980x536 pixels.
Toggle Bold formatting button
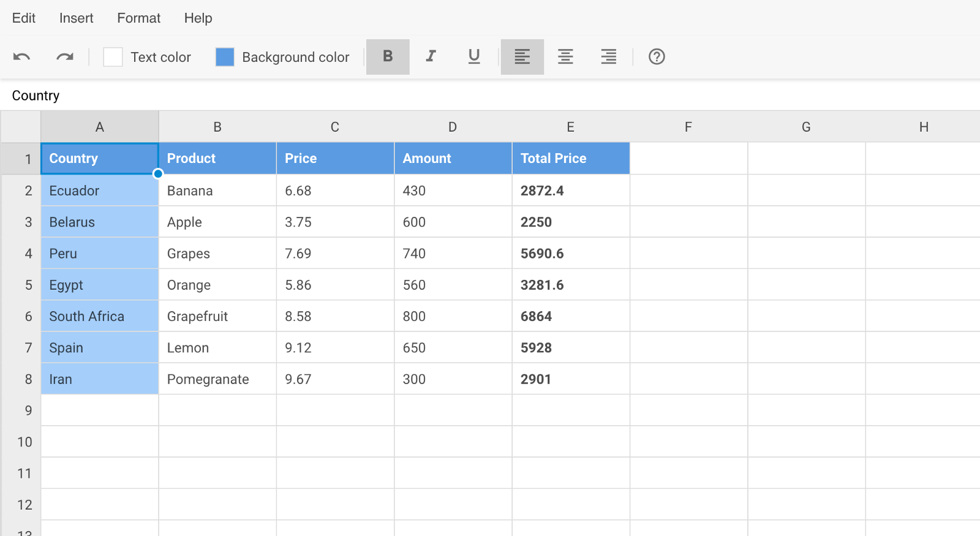point(388,57)
